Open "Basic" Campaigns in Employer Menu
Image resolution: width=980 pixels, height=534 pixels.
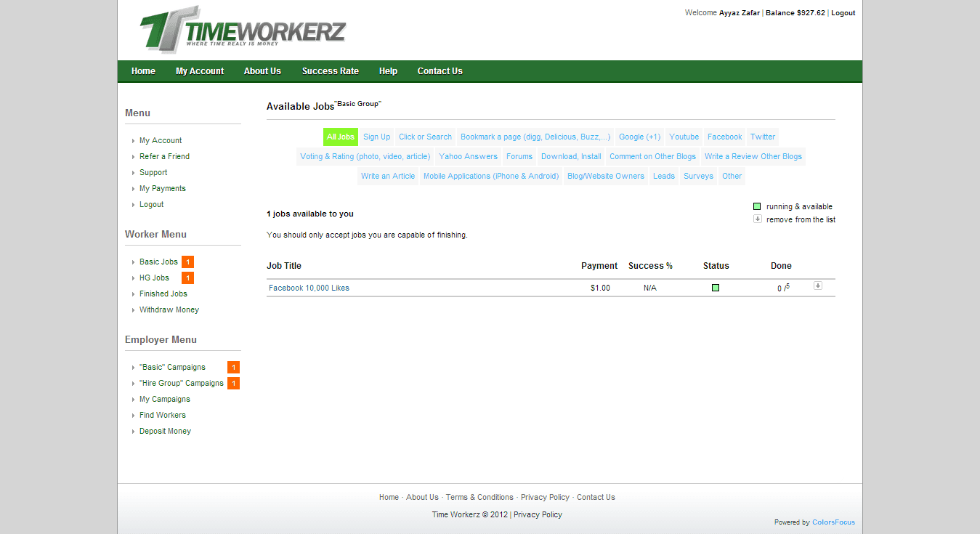[x=172, y=368]
